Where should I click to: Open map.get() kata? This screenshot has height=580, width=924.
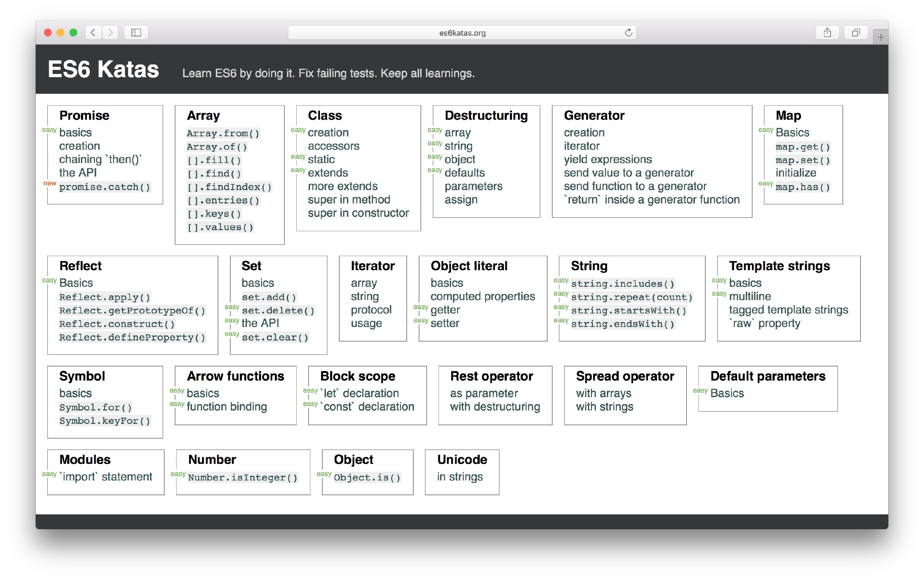[x=803, y=147]
